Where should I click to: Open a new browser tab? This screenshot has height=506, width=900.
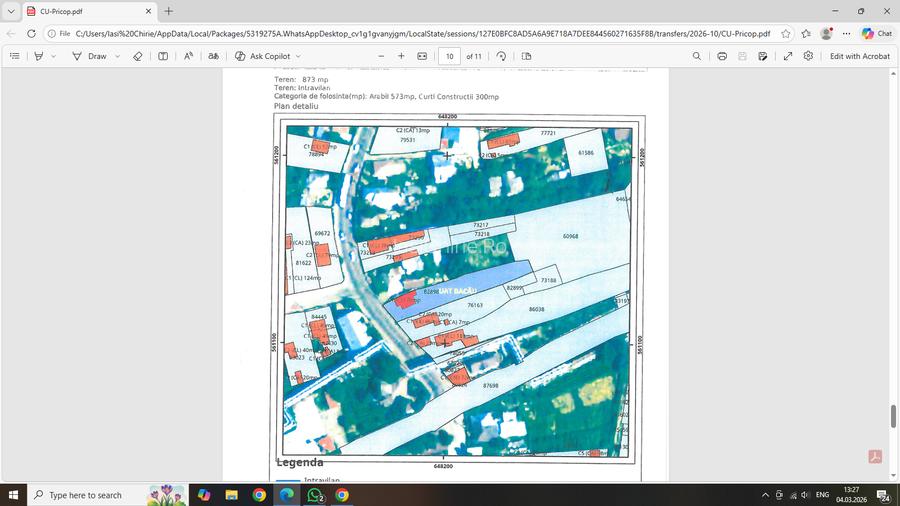coord(168,11)
